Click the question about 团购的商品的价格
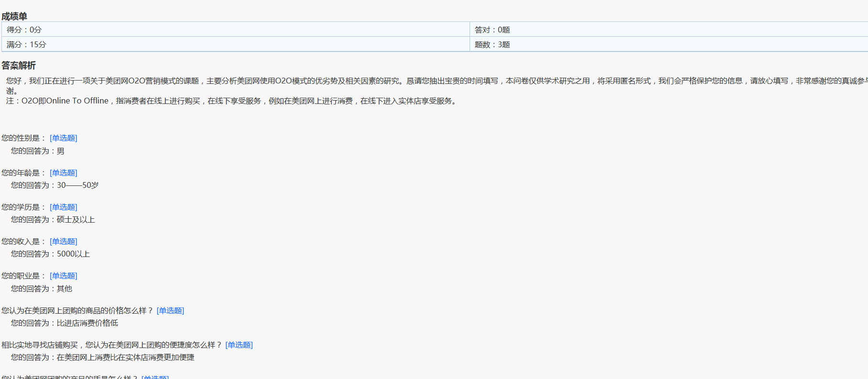The image size is (868, 379). [x=77, y=310]
